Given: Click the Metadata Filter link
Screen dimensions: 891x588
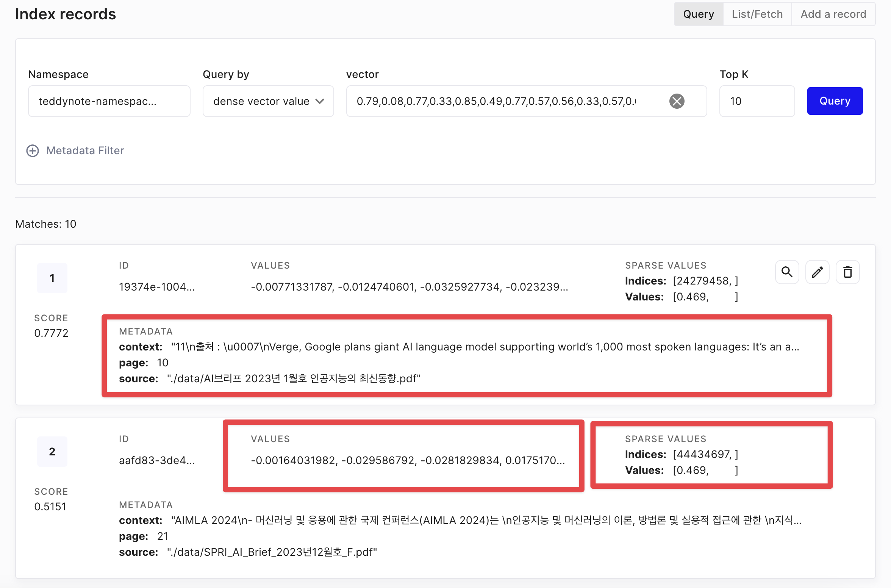Looking at the screenshot, I should coord(85,151).
